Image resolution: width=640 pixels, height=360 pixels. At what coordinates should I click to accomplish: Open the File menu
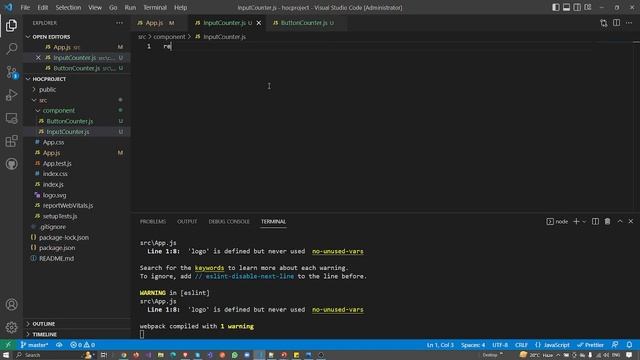pyautogui.click(x=25, y=7)
